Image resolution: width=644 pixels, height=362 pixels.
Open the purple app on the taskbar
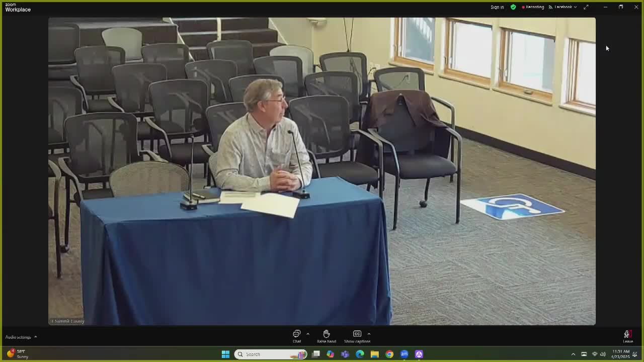[x=419, y=354]
